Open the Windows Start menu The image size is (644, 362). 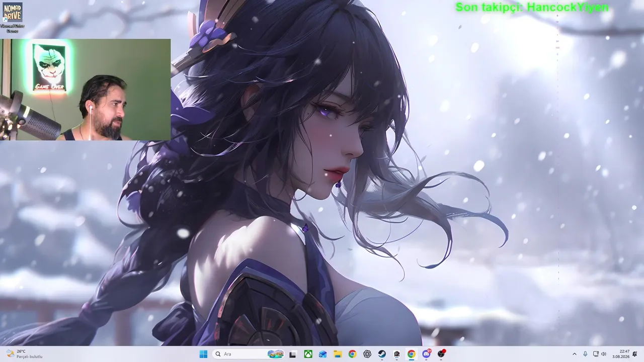tap(203, 354)
